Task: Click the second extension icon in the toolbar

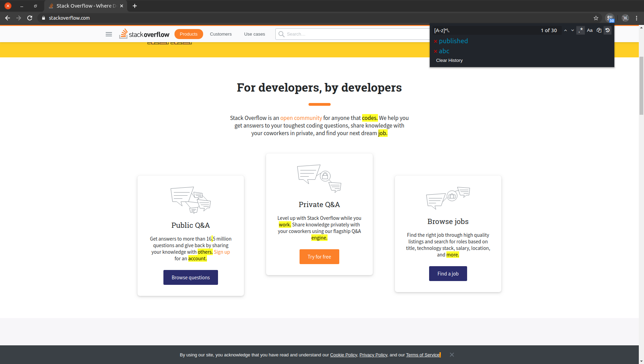Action: (x=625, y=18)
